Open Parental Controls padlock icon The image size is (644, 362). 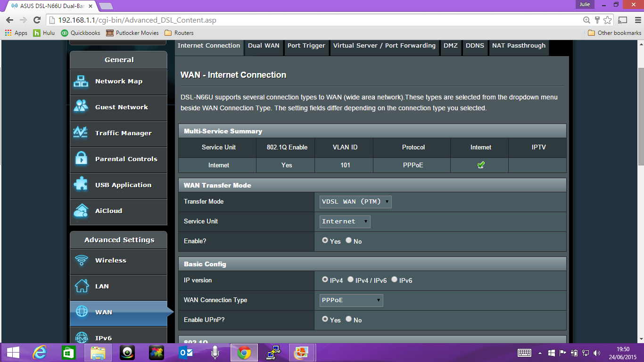click(81, 159)
